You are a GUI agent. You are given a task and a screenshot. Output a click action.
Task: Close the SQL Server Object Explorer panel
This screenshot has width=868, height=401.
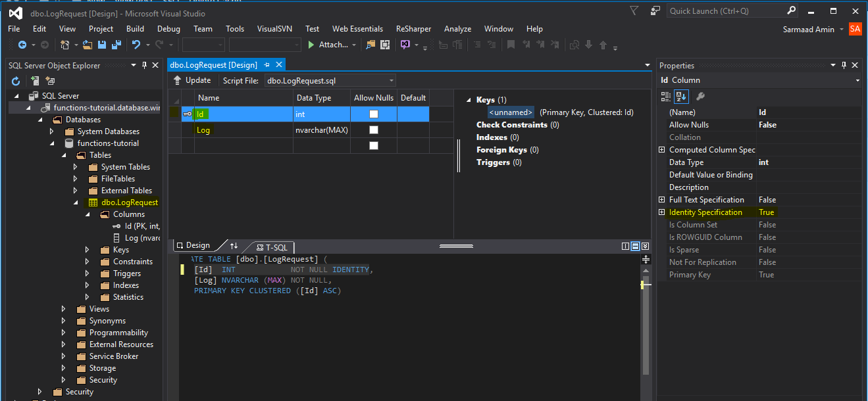155,65
